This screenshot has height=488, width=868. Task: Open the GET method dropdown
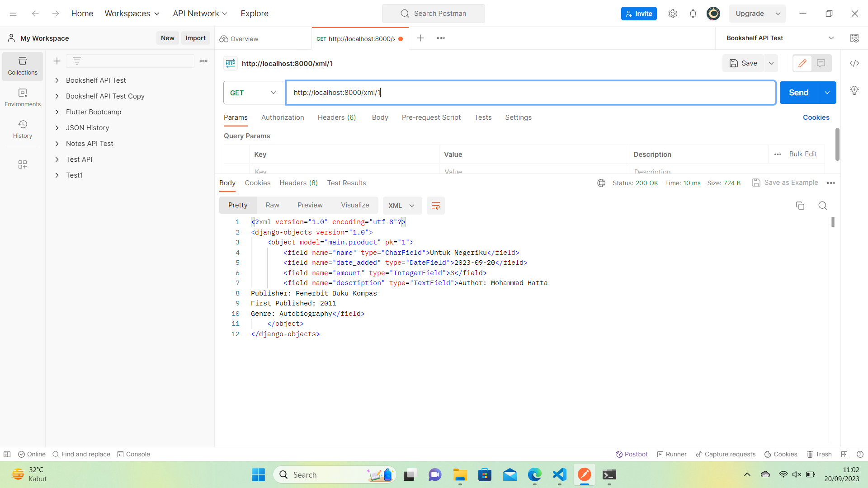(x=254, y=93)
